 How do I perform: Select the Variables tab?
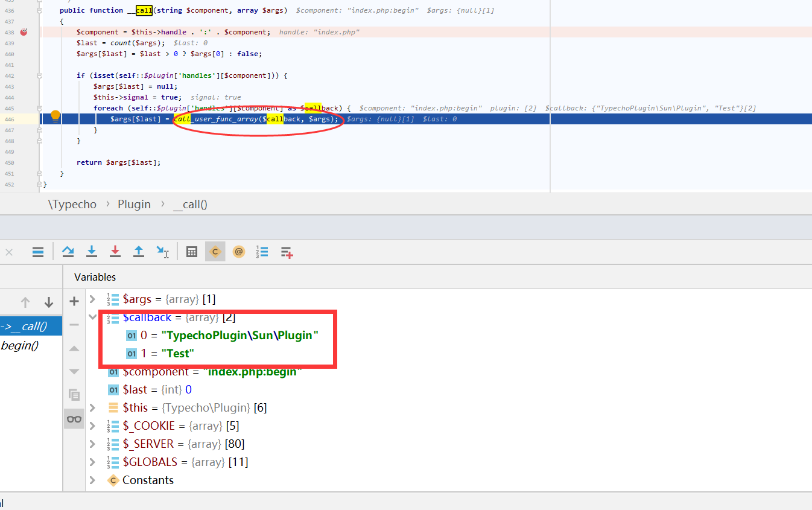point(95,277)
